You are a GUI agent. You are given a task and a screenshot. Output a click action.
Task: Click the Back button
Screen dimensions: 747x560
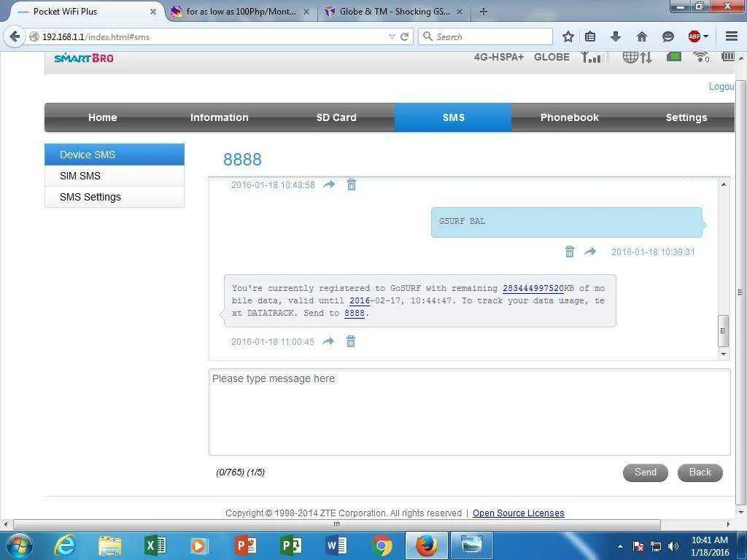[x=700, y=472]
